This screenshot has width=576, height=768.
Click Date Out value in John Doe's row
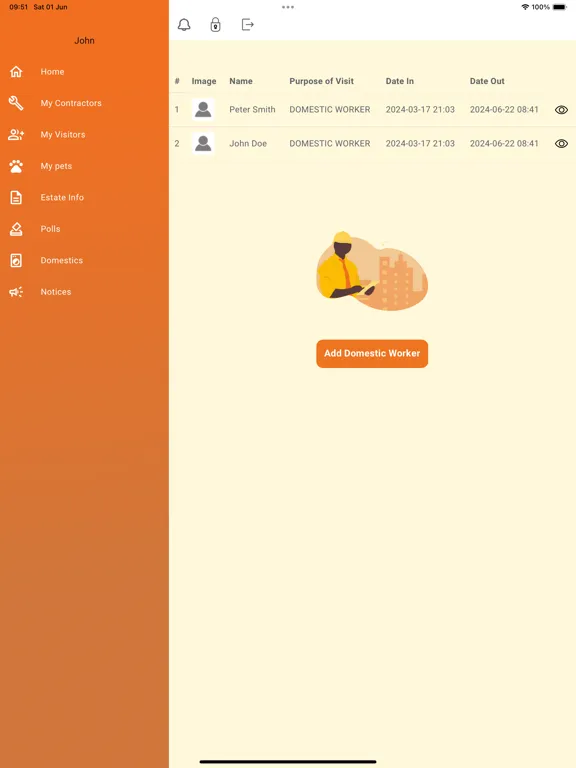click(504, 144)
